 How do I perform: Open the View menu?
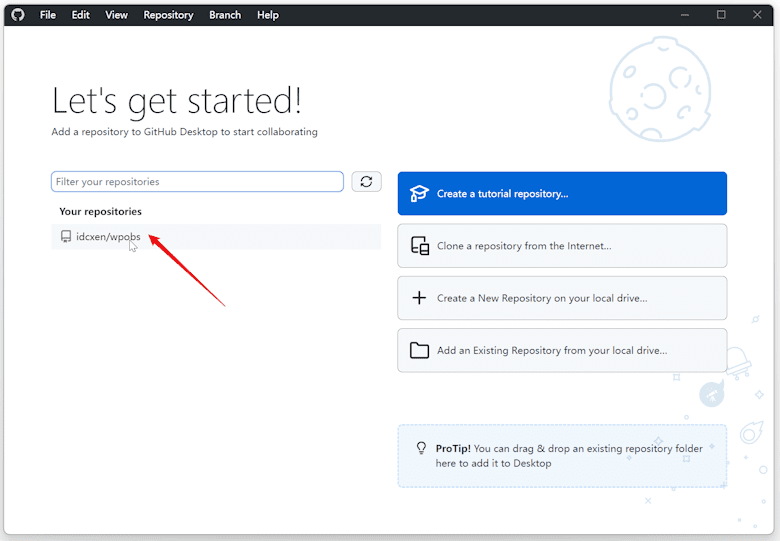[x=116, y=15]
